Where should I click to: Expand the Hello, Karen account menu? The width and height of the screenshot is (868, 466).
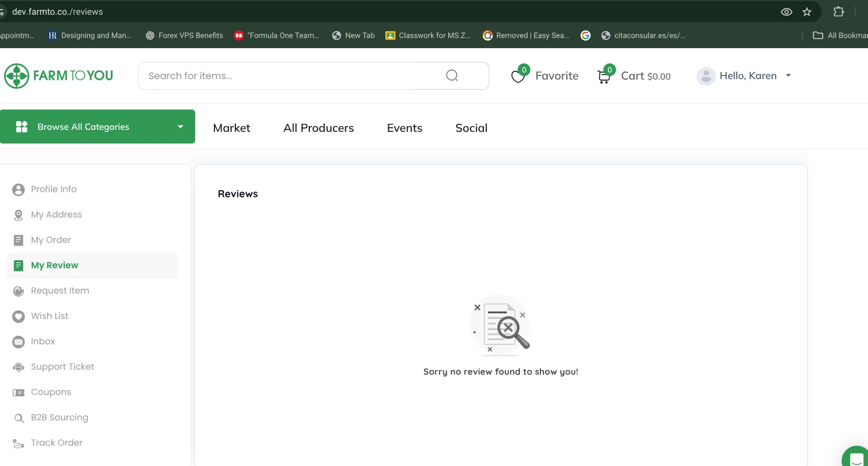point(788,76)
